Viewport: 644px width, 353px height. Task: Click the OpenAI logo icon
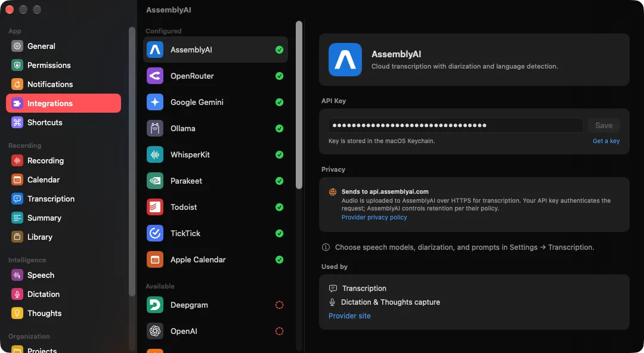155,331
